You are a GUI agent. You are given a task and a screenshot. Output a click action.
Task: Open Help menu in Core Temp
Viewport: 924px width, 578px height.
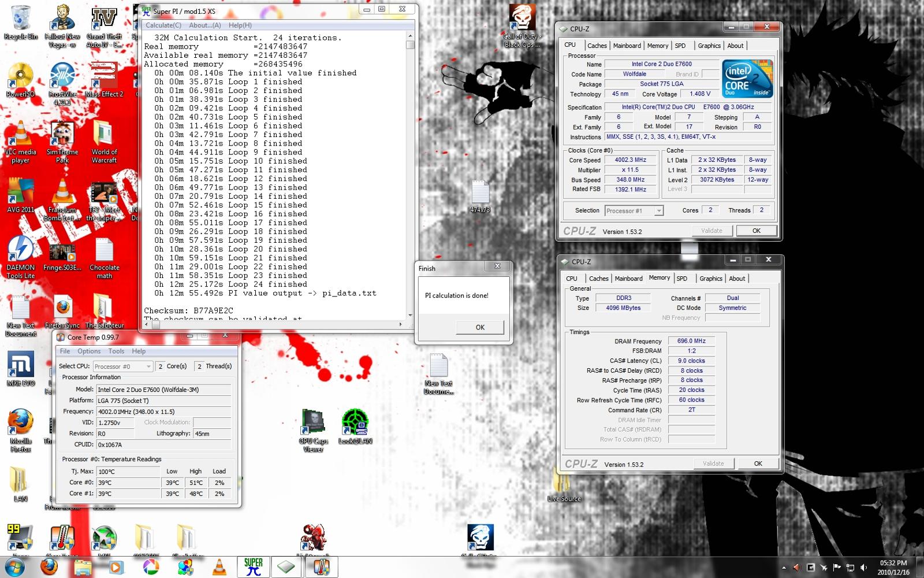pos(139,351)
